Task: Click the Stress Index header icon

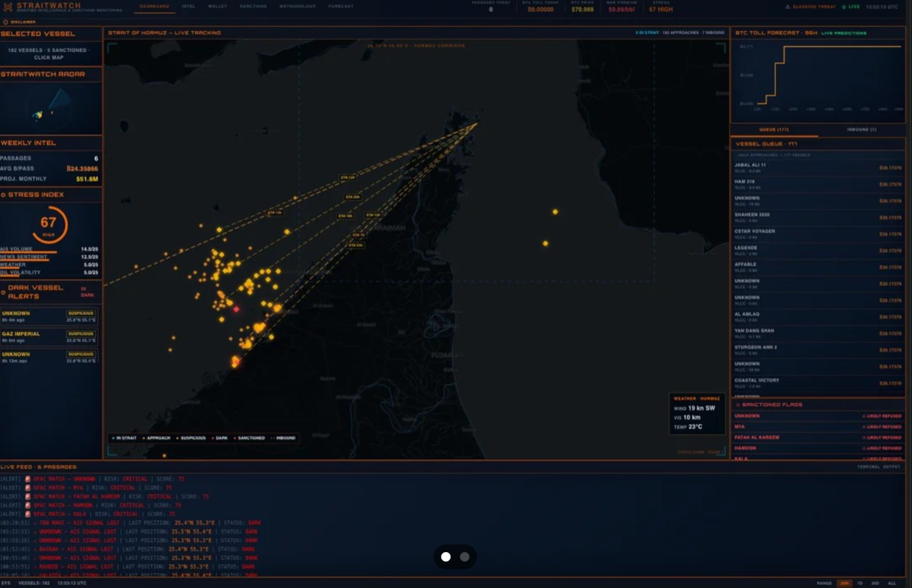Action: point(4,195)
